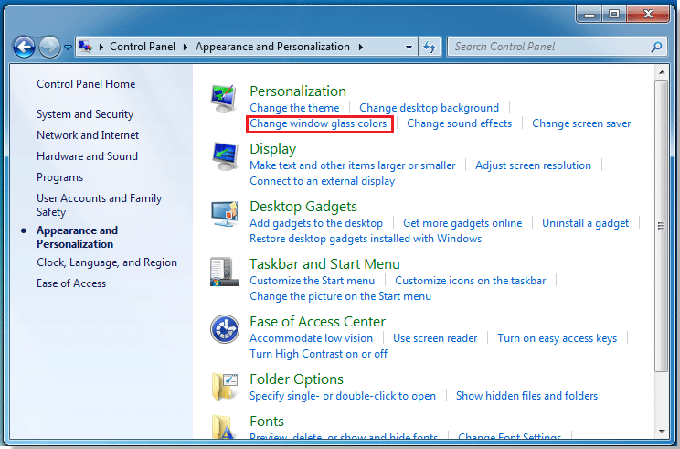The image size is (680, 449).
Task: Click the Taskbar and Start Menu icon
Action: [x=223, y=272]
